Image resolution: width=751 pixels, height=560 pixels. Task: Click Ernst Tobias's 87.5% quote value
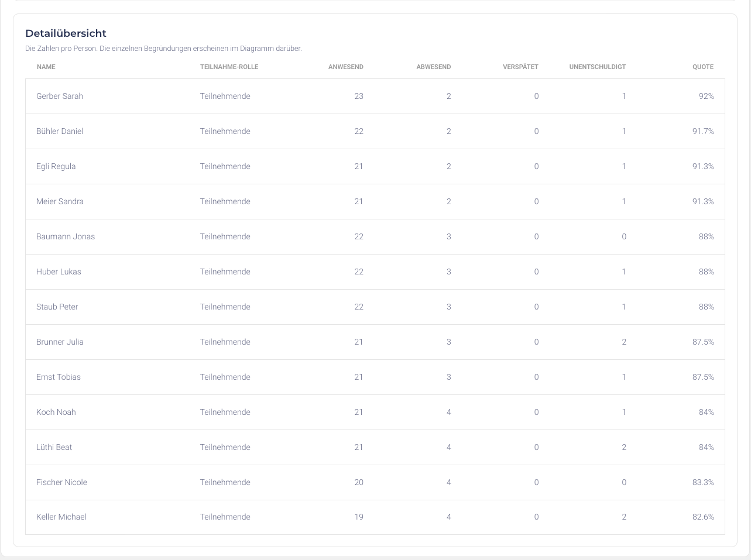(x=703, y=377)
